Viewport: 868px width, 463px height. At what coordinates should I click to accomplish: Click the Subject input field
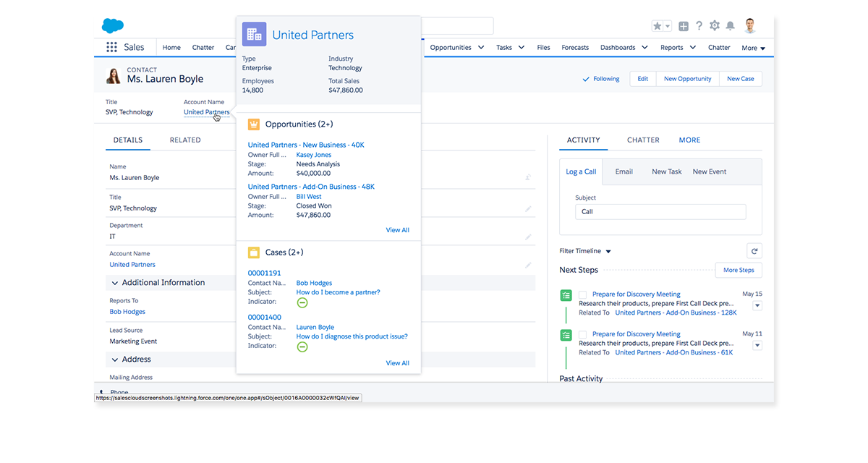click(660, 212)
